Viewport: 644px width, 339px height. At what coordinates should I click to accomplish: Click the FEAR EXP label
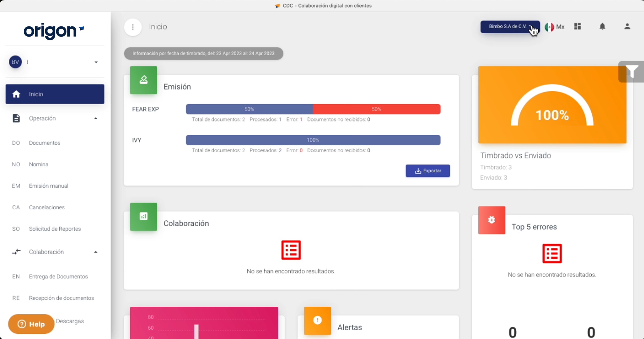click(145, 109)
